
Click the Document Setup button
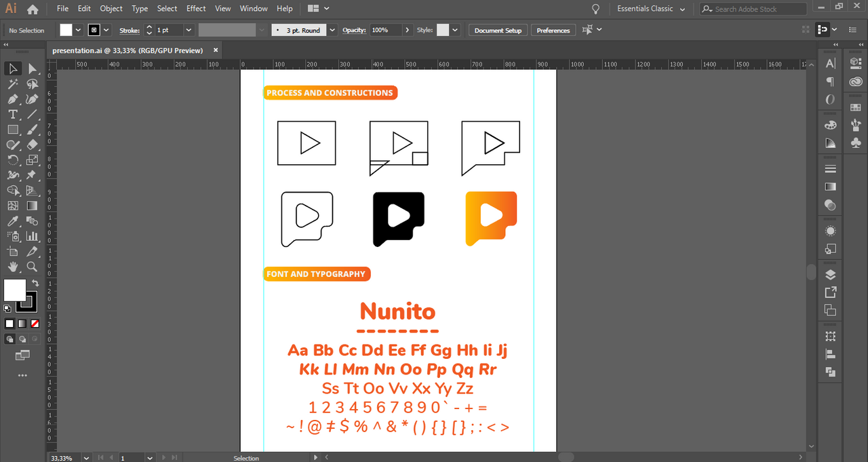(x=498, y=31)
